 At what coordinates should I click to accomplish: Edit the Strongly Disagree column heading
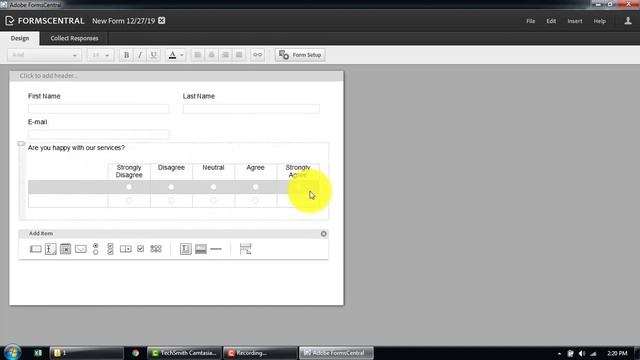click(129, 171)
